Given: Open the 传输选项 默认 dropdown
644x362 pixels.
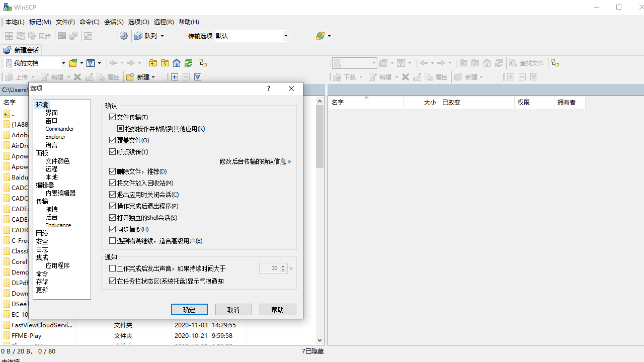Looking at the screenshot, I should click(x=285, y=36).
